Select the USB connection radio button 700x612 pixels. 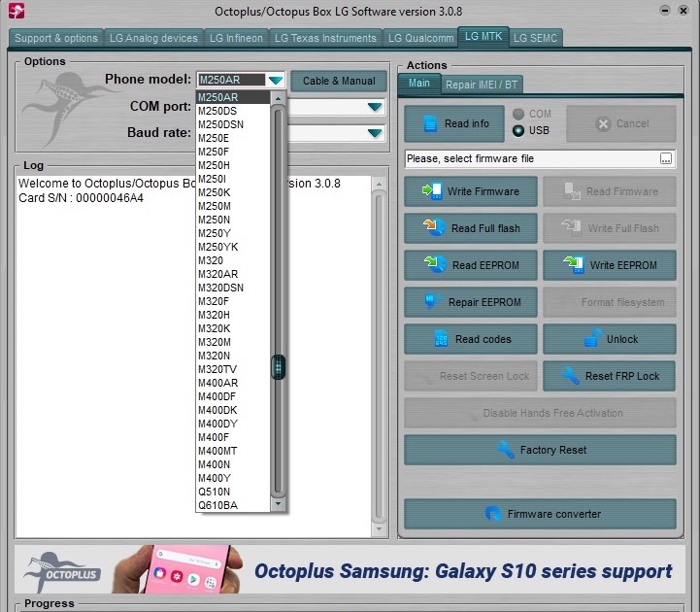point(518,130)
